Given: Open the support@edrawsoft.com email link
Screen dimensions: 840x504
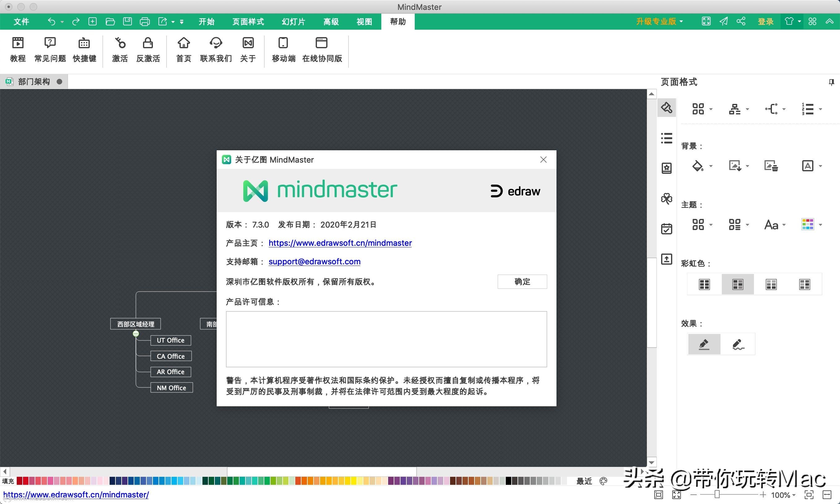Looking at the screenshot, I should tap(314, 262).
